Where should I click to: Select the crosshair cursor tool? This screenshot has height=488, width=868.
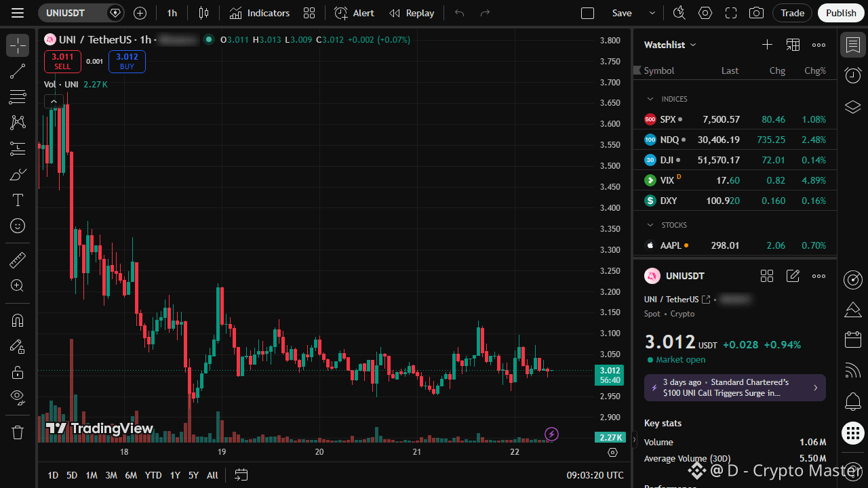(18, 45)
